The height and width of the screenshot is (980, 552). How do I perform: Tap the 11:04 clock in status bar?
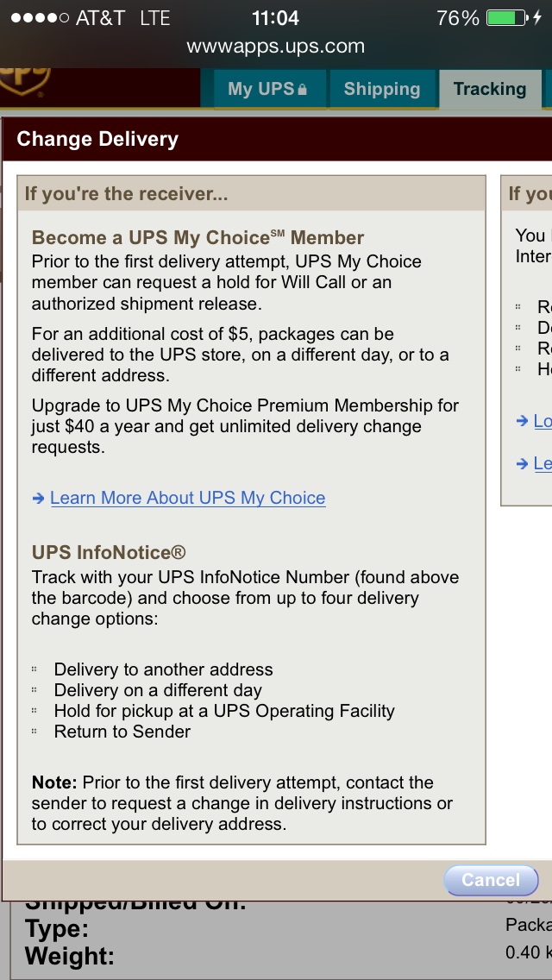pos(275,18)
